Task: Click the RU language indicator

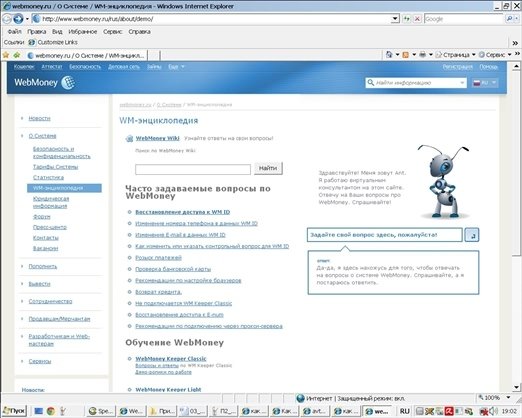Action: pyautogui.click(x=404, y=411)
